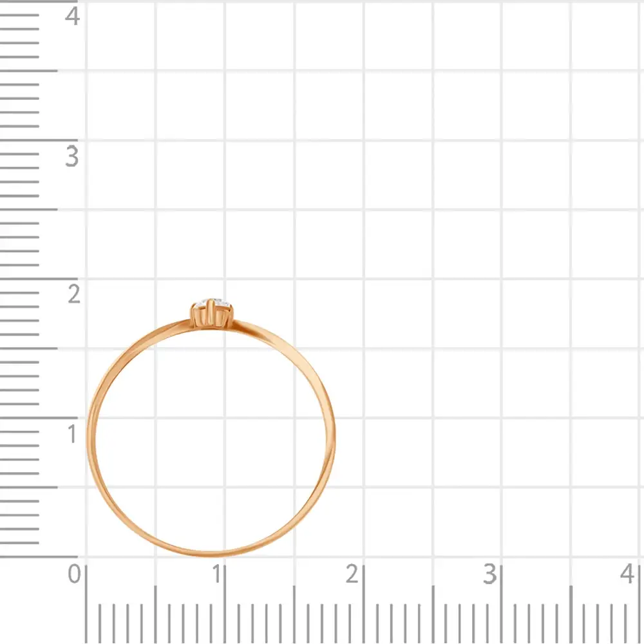
Task: Click the number 1 on the vertical ruler
Action: tap(72, 433)
